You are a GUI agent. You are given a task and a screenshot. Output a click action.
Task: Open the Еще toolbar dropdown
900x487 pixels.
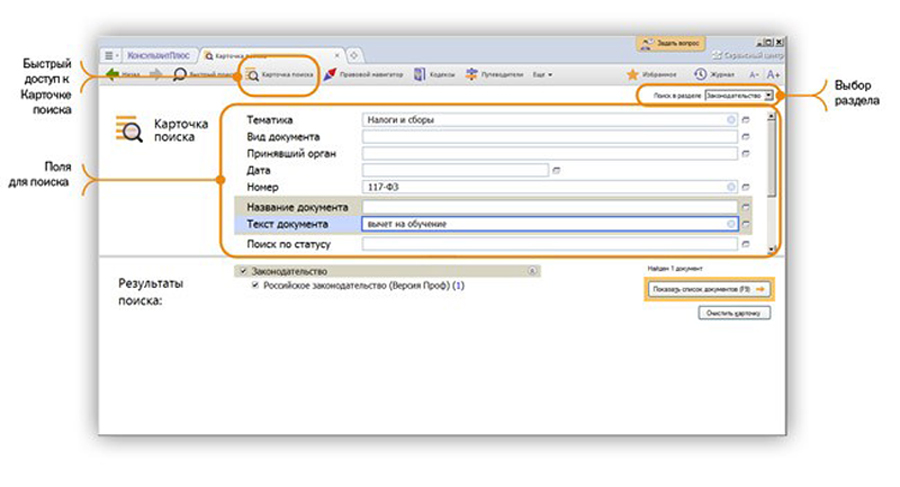(x=542, y=75)
